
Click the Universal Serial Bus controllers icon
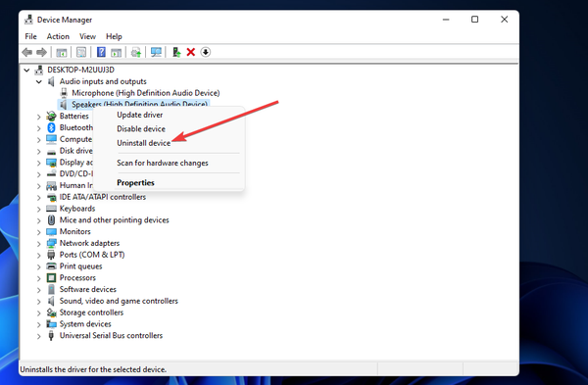[x=51, y=335]
